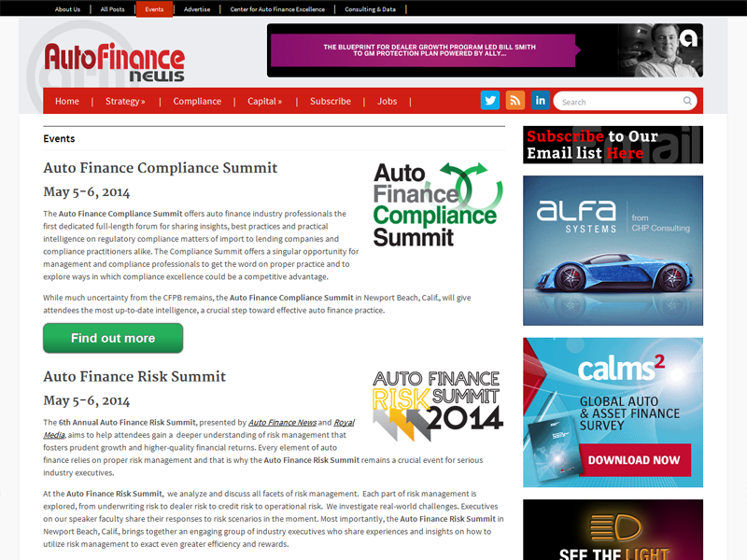Expand the Capital dropdown menu

click(x=265, y=101)
